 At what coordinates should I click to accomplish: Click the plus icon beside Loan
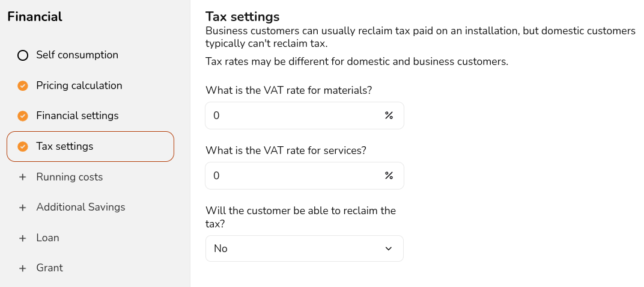click(23, 238)
